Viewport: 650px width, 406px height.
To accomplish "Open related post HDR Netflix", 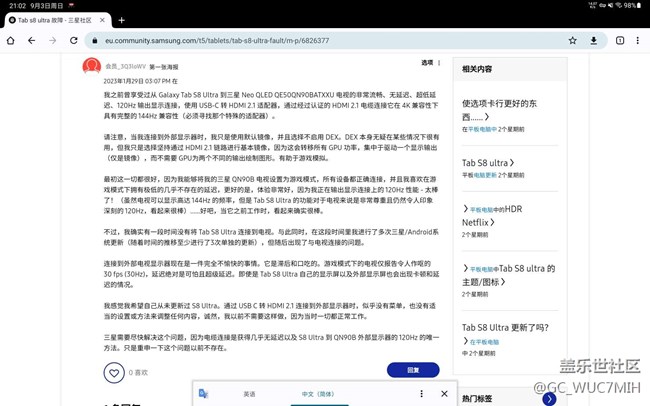I will (x=492, y=216).
